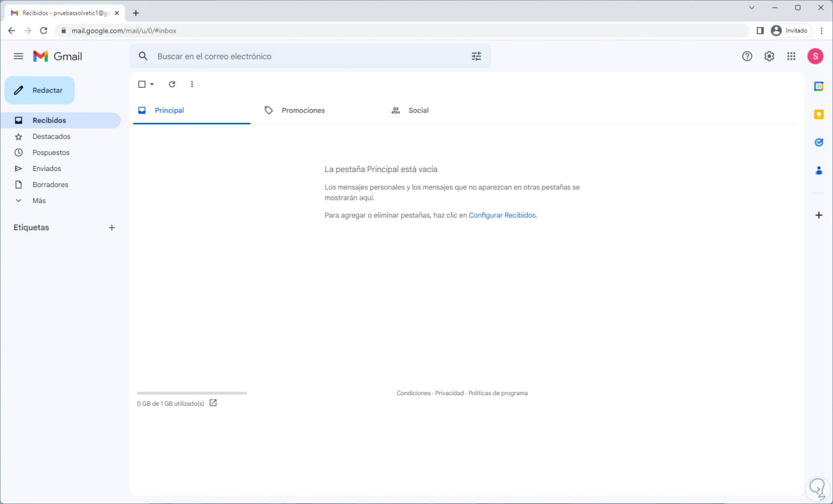Image resolution: width=833 pixels, height=504 pixels.
Task: Refresh the inbox message list
Action: [x=172, y=84]
